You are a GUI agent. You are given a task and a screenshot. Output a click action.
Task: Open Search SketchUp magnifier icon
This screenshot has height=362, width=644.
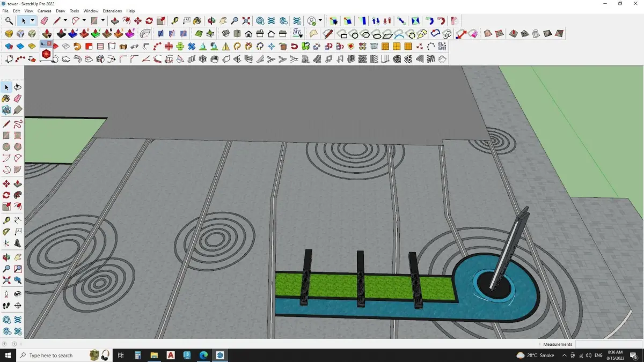(9, 21)
